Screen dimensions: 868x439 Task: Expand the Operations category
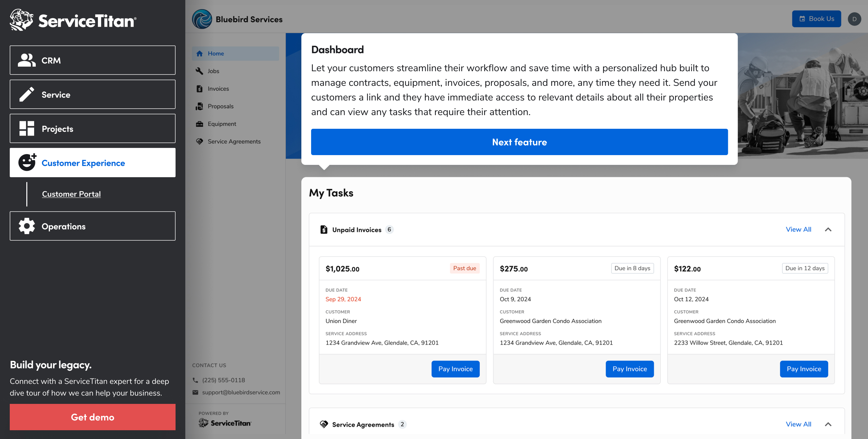click(x=92, y=226)
